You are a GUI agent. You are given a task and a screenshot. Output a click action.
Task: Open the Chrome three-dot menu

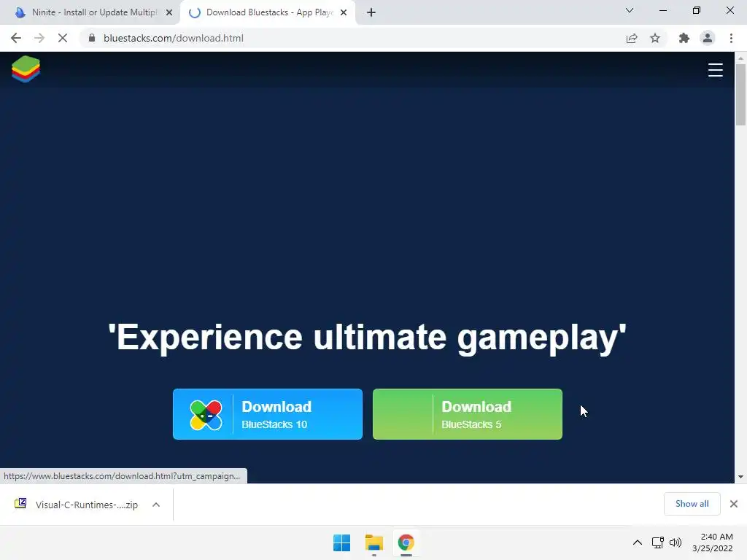(731, 38)
